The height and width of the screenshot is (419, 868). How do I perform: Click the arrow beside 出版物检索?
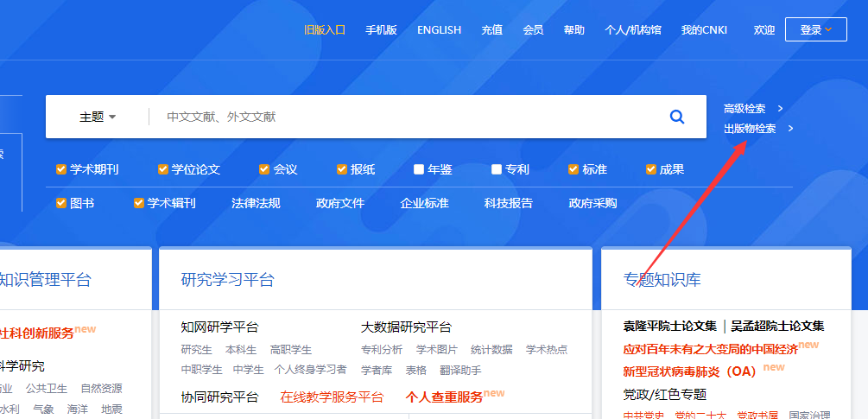[x=790, y=129]
